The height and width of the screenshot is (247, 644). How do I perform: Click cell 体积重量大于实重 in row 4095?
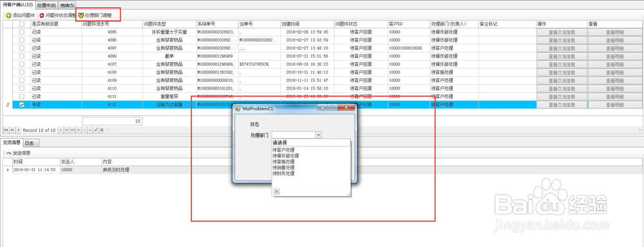click(169, 32)
